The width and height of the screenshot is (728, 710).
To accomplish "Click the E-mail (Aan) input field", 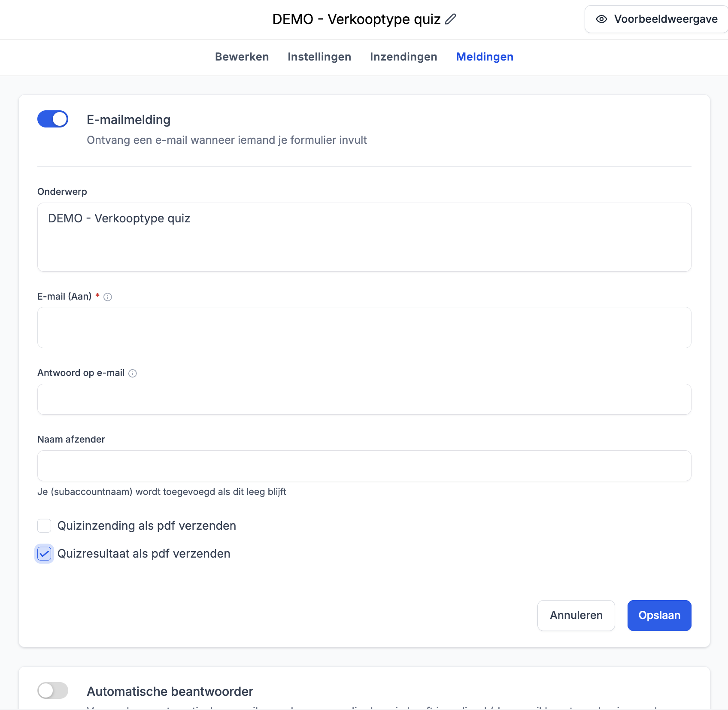I will pos(364,328).
